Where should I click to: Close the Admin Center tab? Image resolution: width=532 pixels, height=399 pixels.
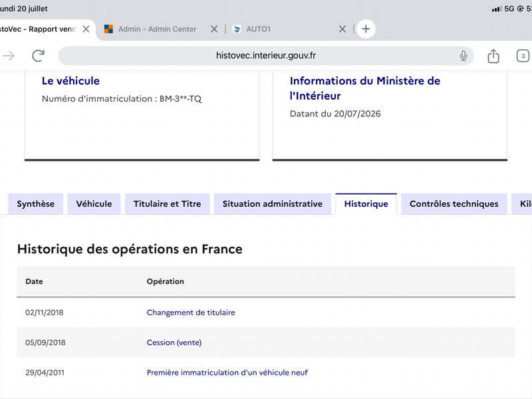[x=214, y=29]
